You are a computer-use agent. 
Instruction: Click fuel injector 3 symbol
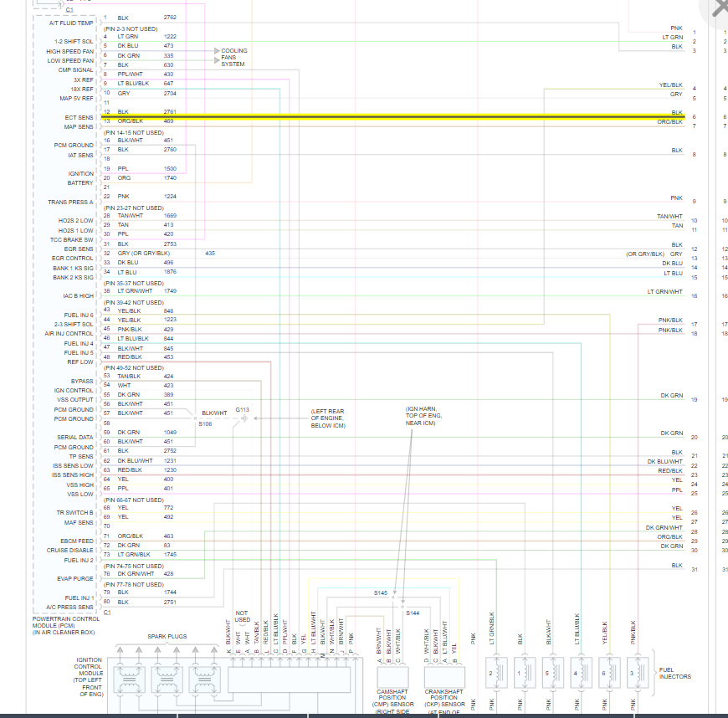[638, 673]
